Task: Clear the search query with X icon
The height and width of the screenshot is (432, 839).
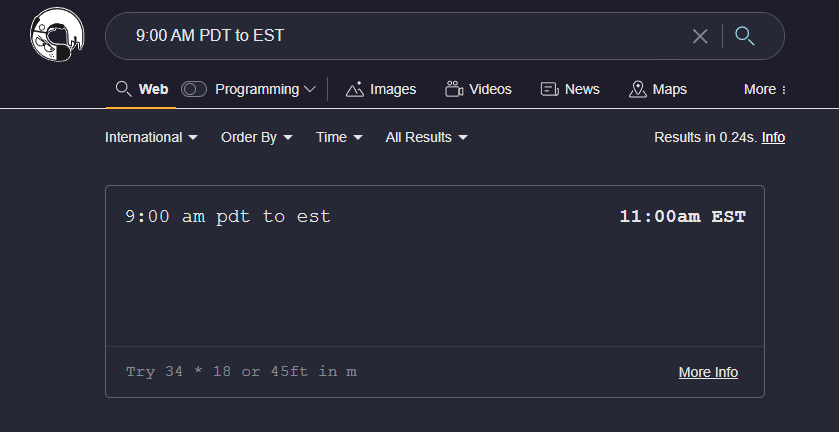Action: pos(700,36)
